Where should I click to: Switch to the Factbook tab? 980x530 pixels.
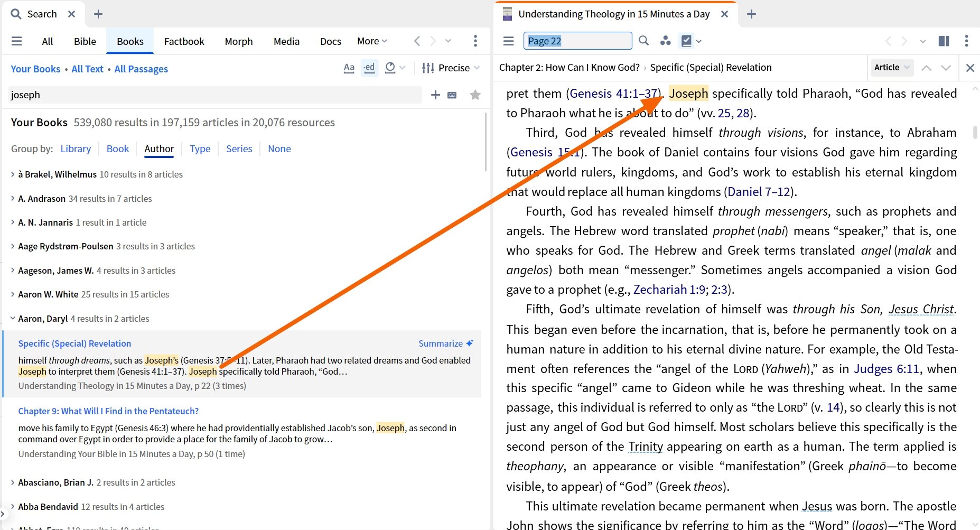point(184,41)
